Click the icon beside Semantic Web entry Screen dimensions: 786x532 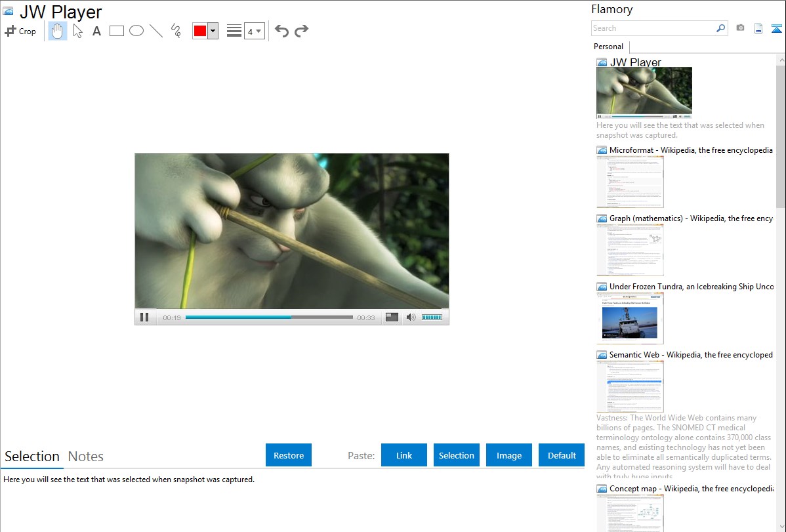pyautogui.click(x=602, y=355)
